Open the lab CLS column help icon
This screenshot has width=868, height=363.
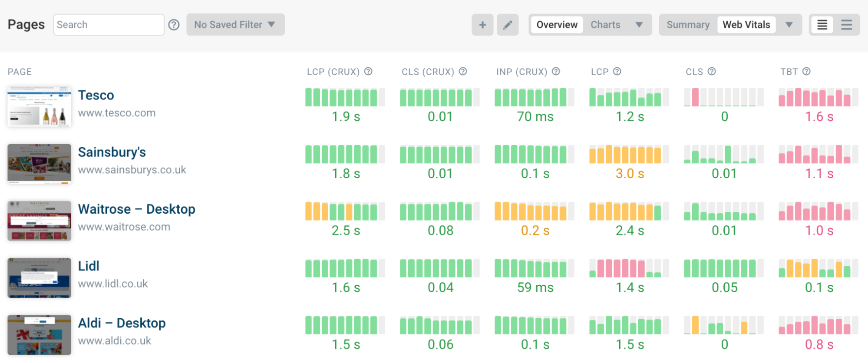point(712,71)
